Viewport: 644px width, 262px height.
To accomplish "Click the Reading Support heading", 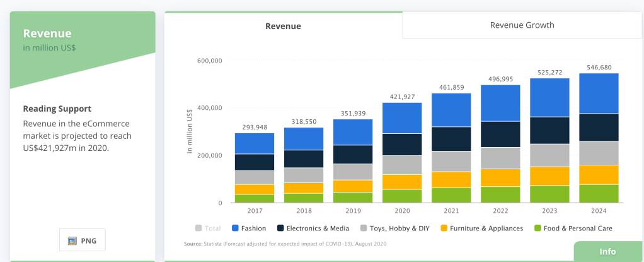I will pos(57,109).
